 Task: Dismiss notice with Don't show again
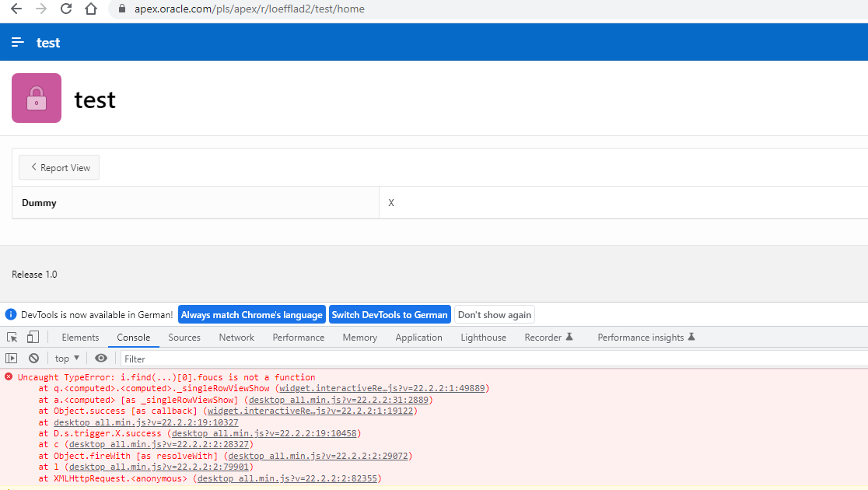(x=495, y=315)
